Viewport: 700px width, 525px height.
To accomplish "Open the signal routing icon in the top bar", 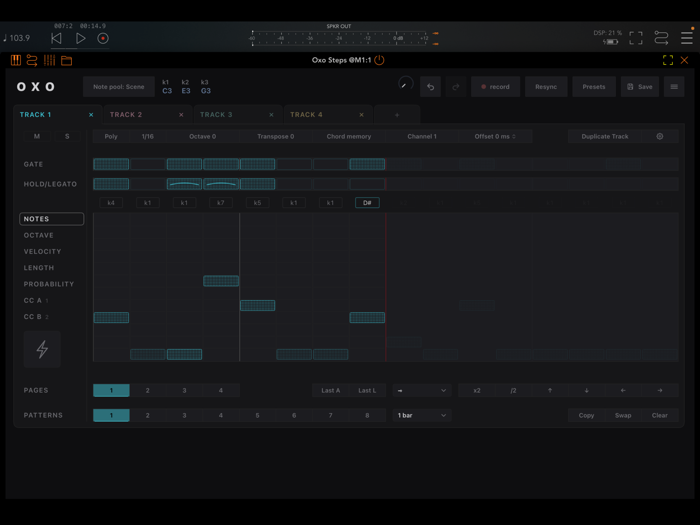I will [661, 38].
